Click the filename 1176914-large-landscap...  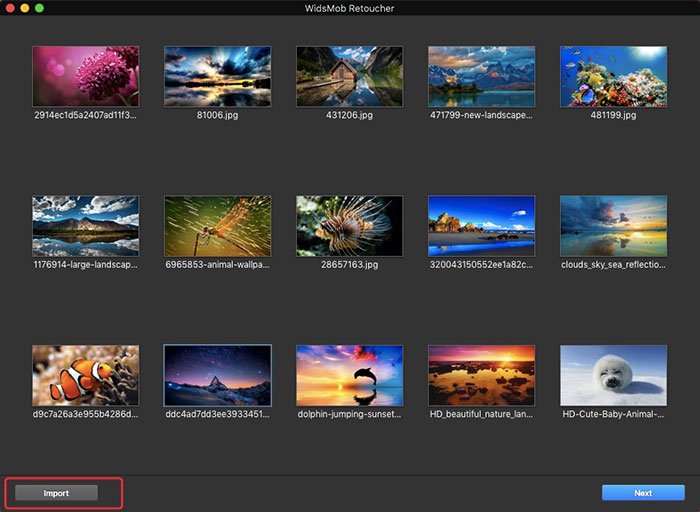coord(86,265)
